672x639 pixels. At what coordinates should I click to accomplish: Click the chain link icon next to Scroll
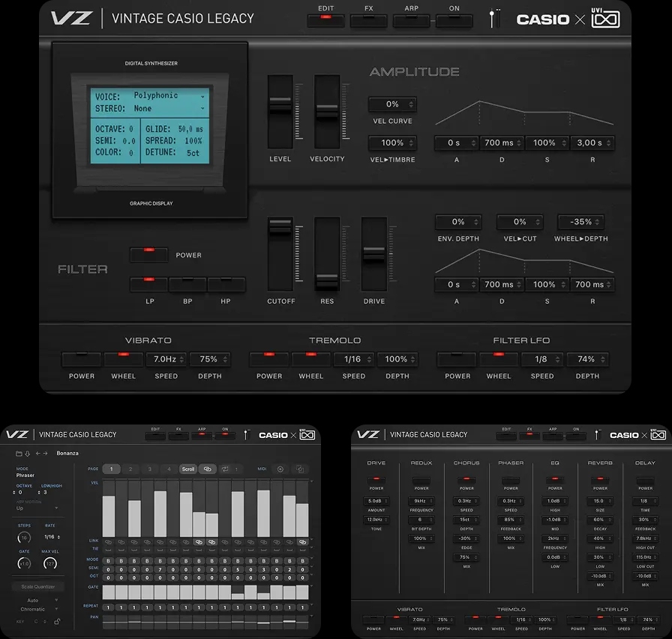point(208,469)
